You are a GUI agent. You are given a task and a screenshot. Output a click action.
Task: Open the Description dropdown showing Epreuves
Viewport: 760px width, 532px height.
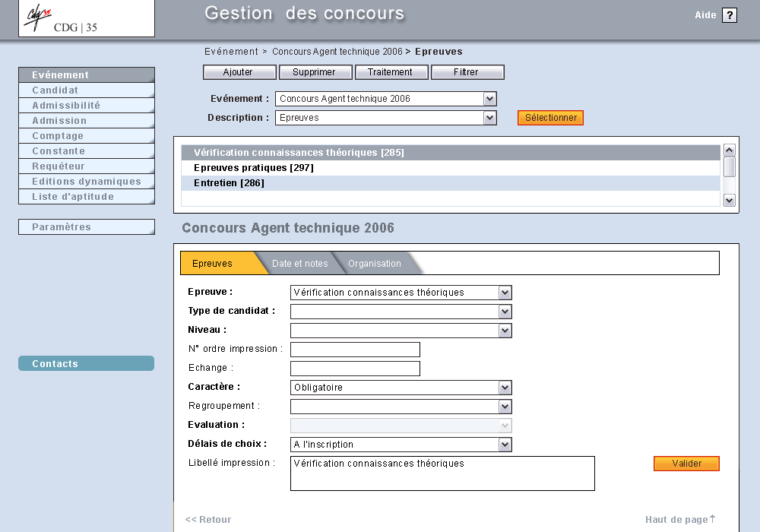click(386, 118)
